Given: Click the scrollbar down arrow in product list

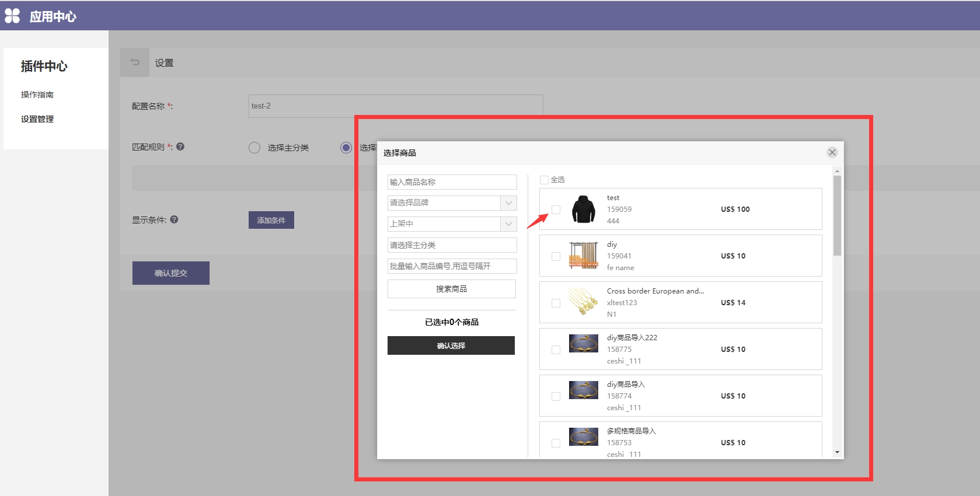Looking at the screenshot, I should click(837, 452).
